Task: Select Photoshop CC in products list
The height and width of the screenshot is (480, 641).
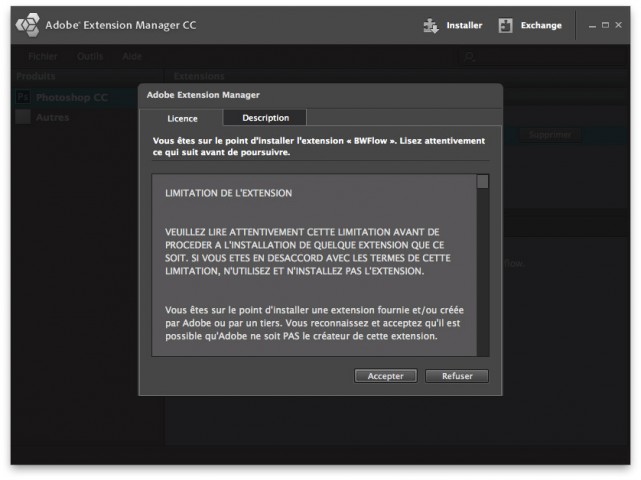Action: [x=76, y=97]
